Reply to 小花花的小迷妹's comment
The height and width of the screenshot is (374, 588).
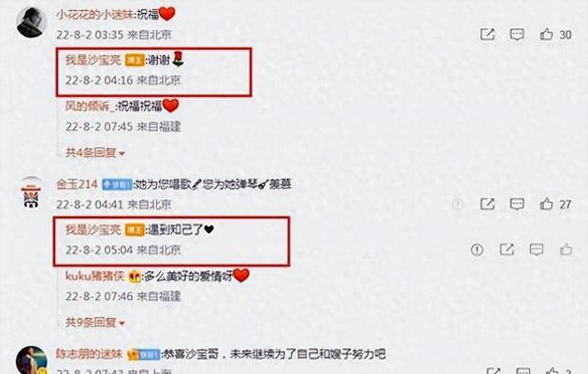point(517,35)
